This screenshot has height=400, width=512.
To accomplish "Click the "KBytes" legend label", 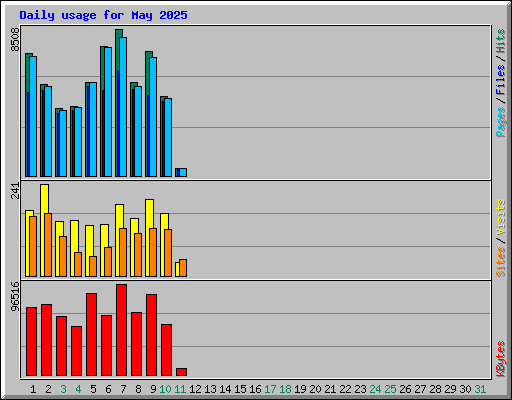I will (500, 359).
